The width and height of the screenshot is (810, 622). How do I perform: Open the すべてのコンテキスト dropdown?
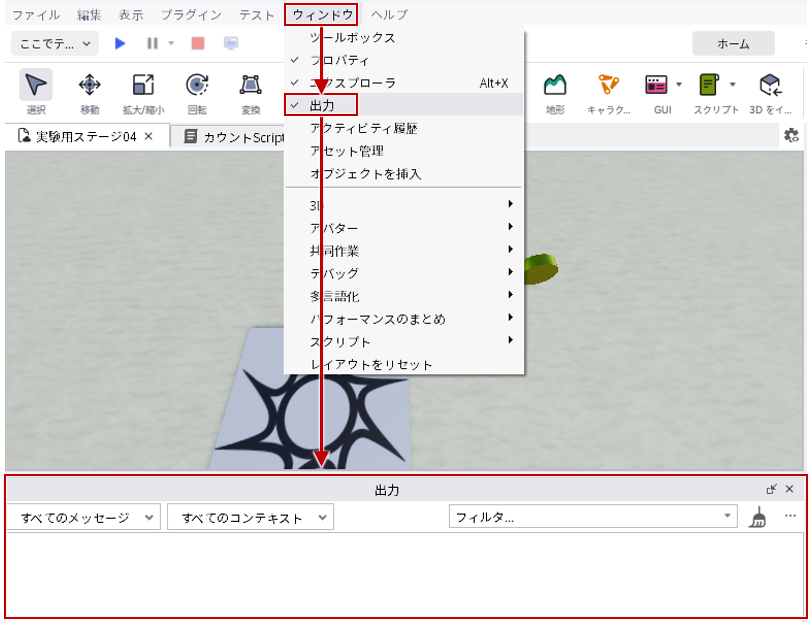coord(251,518)
